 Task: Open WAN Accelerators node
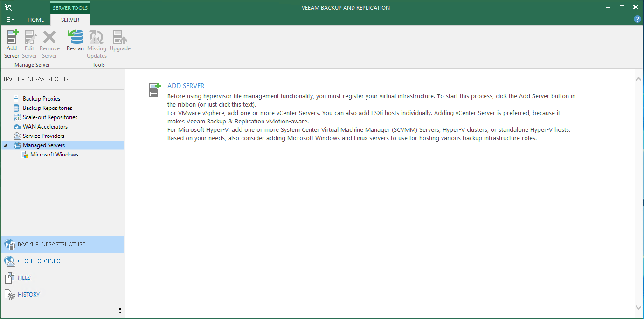(x=45, y=127)
